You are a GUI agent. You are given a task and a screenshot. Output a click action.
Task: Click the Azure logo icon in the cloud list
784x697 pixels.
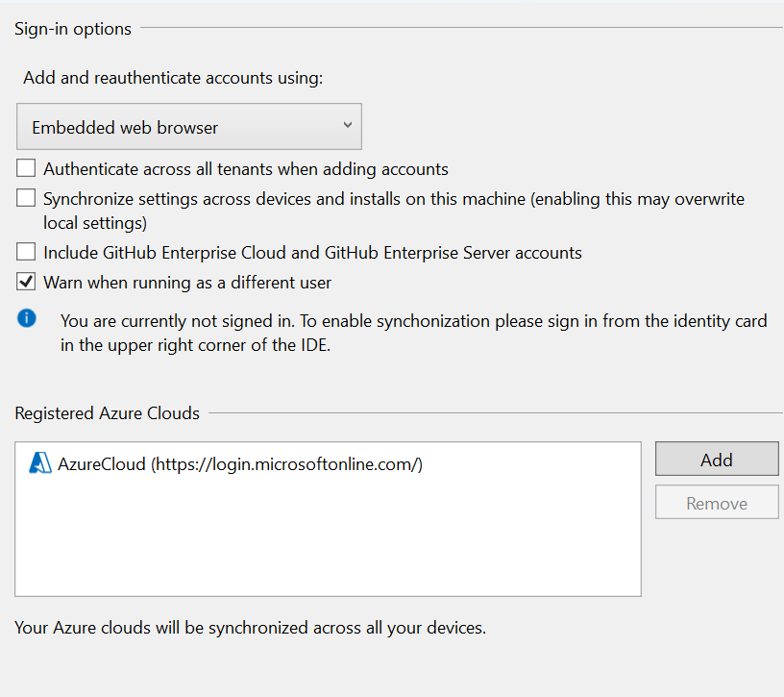[40, 463]
